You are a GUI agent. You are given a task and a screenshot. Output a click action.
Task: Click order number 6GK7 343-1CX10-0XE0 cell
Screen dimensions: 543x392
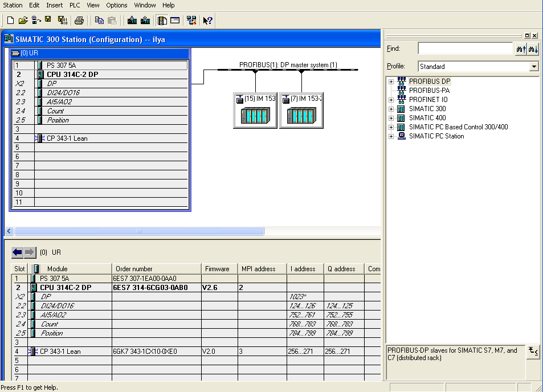pos(157,352)
